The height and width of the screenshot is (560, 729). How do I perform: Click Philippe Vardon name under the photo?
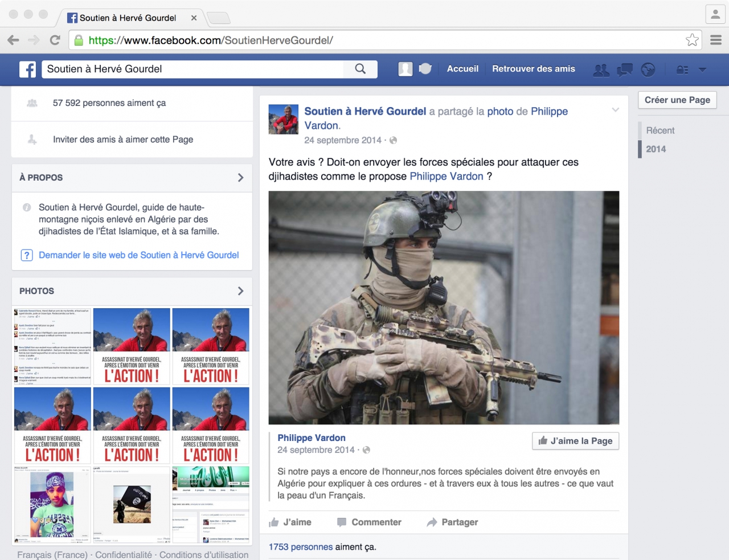pyautogui.click(x=312, y=438)
